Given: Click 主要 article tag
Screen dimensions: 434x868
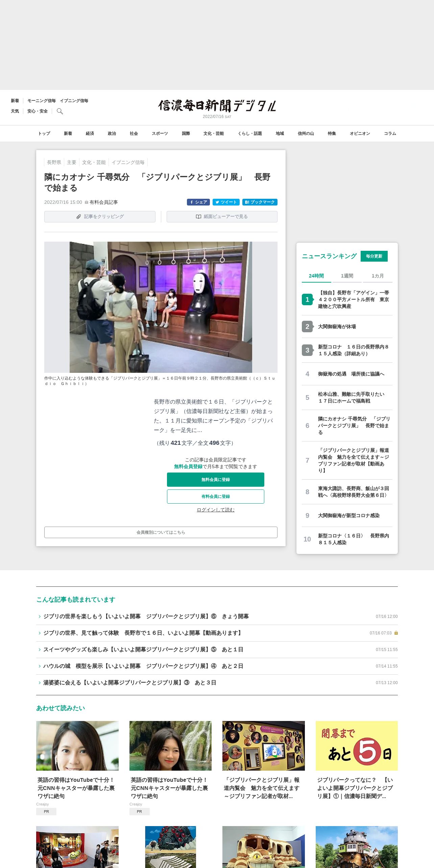Looking at the screenshot, I should 72,162.
